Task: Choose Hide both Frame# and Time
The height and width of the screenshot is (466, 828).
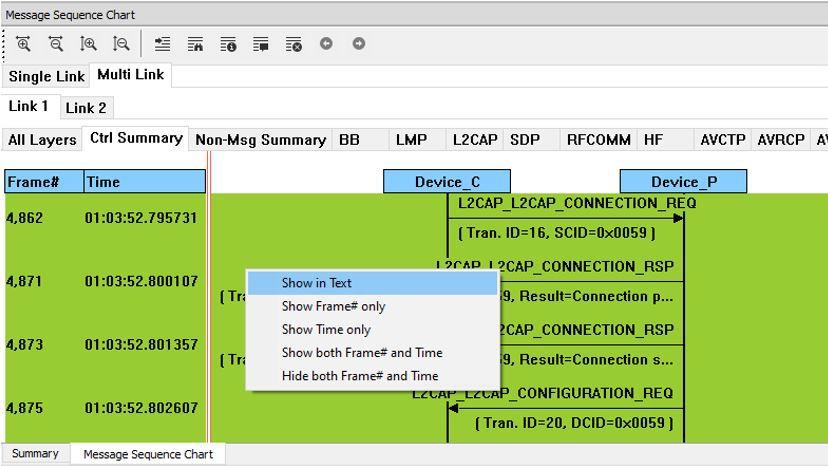Action: (373, 376)
